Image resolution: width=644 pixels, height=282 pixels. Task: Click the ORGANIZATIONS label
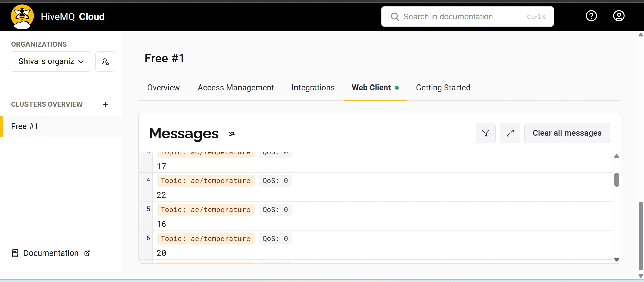click(x=39, y=44)
